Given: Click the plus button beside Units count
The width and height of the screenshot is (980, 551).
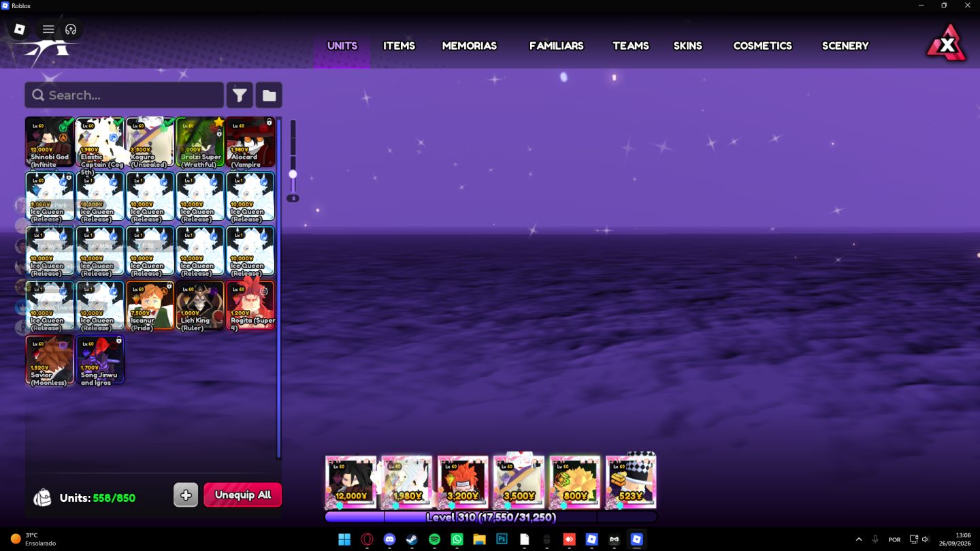Looking at the screenshot, I should [186, 495].
